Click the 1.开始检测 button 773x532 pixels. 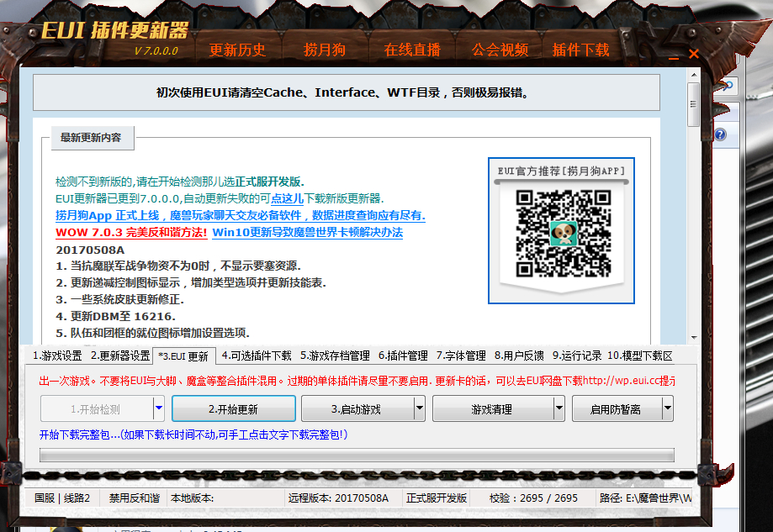[97, 408]
